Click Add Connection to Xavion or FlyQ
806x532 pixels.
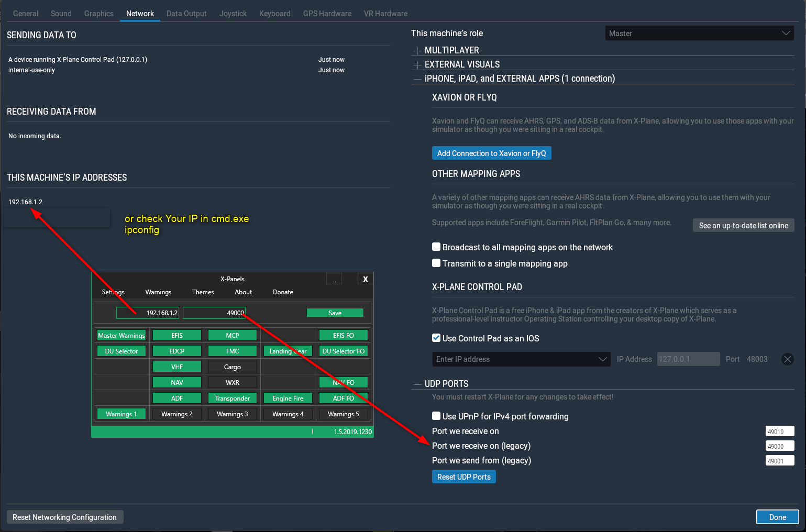(491, 153)
